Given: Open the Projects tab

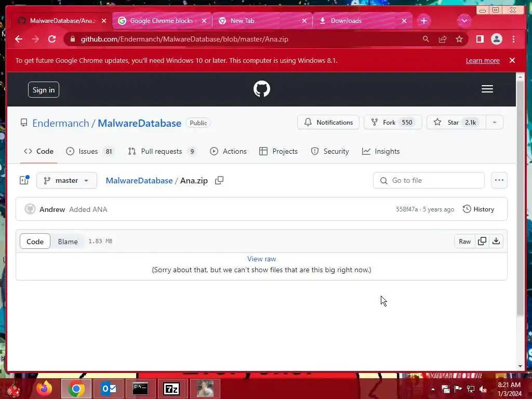Looking at the screenshot, I should pyautogui.click(x=278, y=151).
